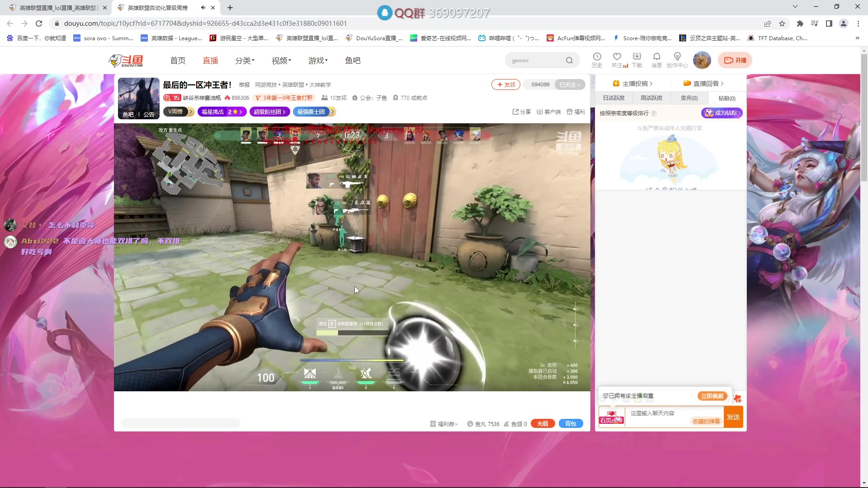
Task: Open the 背包 backpack button
Action: [571, 424]
